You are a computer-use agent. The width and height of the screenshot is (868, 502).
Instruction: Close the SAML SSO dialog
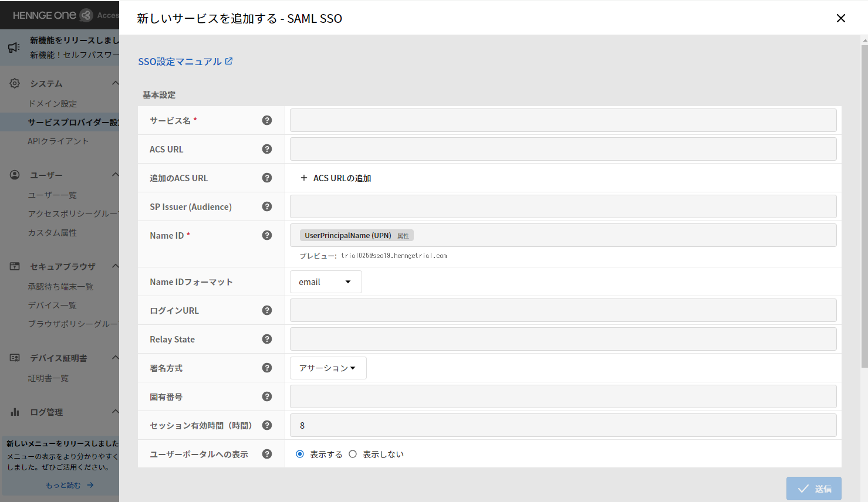point(840,18)
